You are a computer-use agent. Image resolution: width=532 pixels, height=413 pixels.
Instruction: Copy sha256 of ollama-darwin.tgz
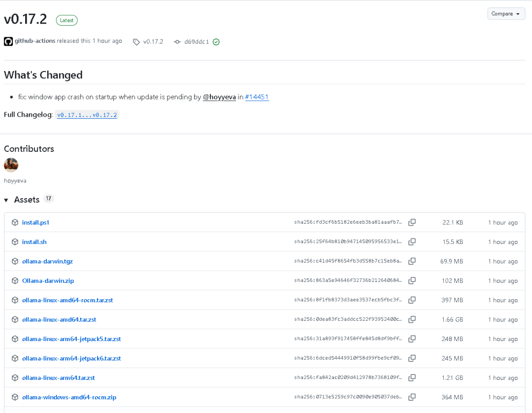click(x=412, y=261)
